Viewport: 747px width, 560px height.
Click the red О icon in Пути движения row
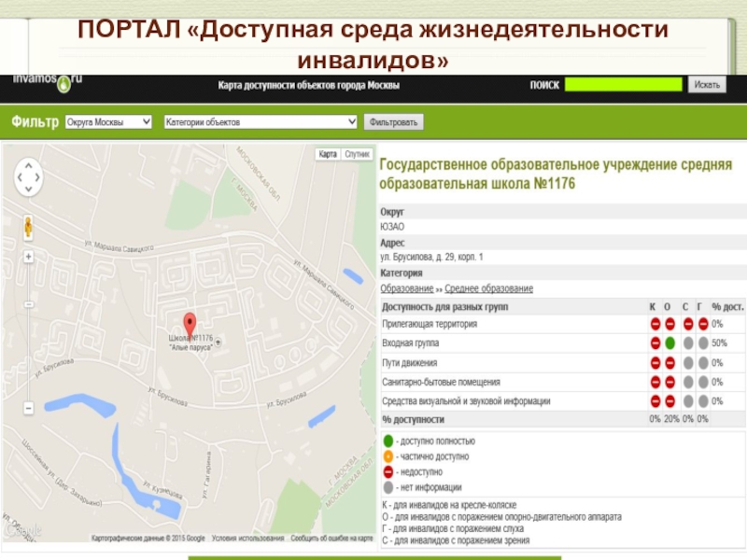coord(669,363)
